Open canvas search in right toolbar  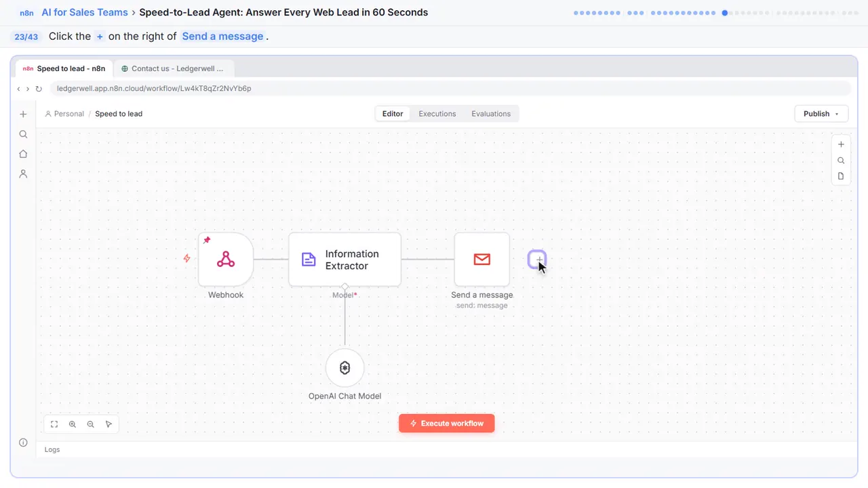(x=841, y=161)
